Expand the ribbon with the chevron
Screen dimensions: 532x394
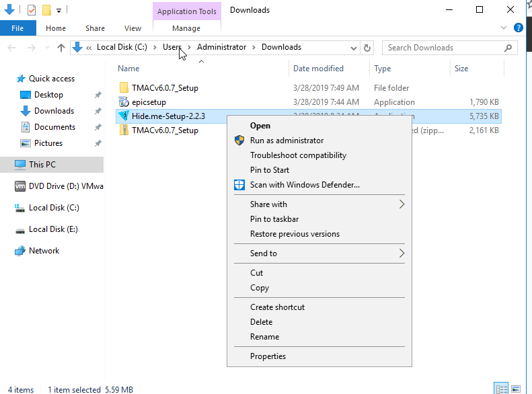(504, 28)
